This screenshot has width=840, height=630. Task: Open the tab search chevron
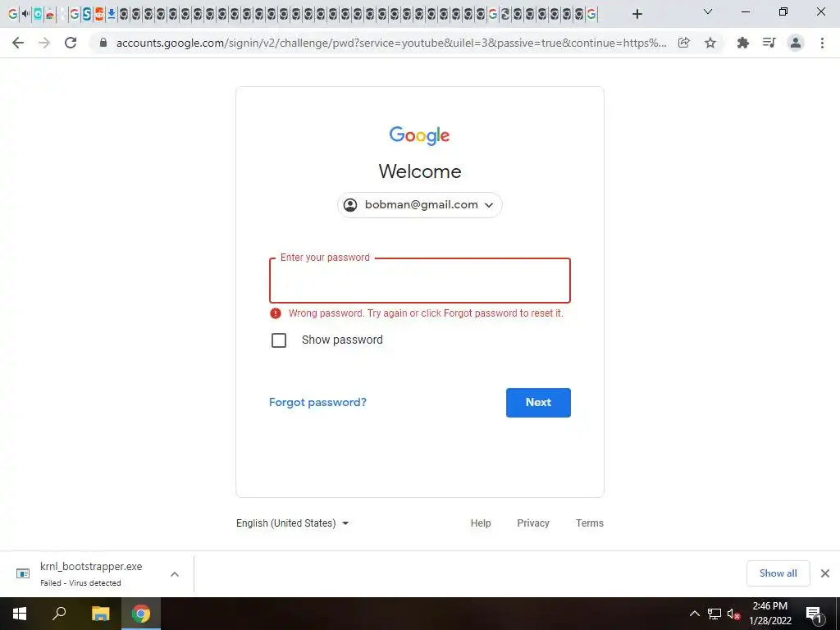(x=708, y=11)
